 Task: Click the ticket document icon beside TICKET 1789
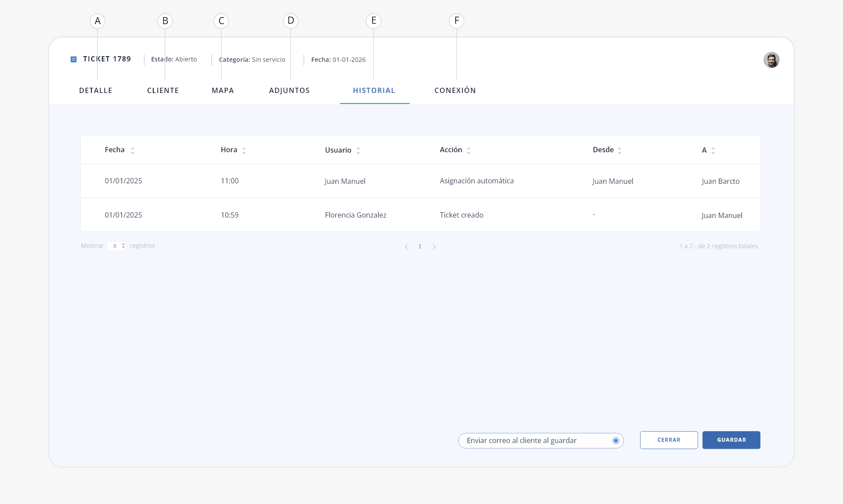point(74,59)
